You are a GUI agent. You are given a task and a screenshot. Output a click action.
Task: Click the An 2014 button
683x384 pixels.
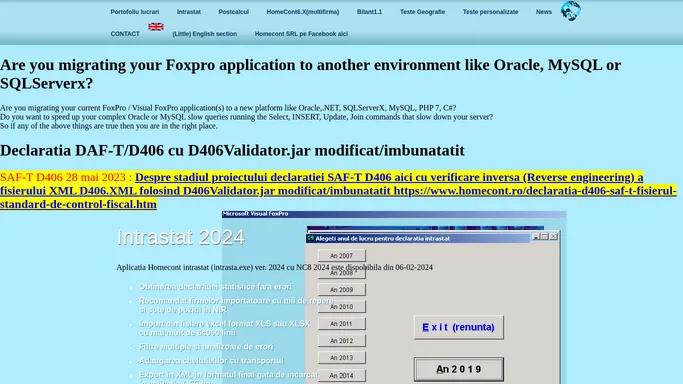click(x=342, y=375)
